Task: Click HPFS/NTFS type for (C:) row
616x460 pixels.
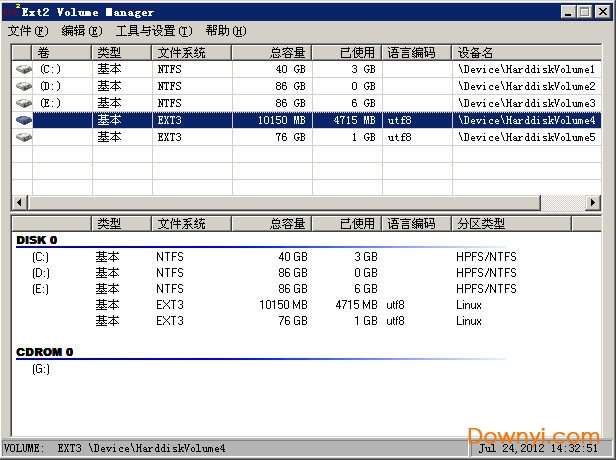Action: (486, 257)
